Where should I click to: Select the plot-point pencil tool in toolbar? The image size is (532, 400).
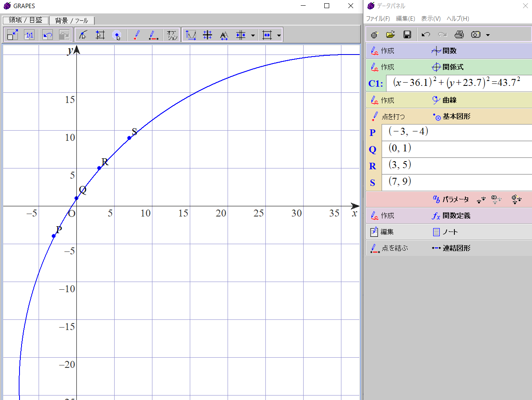tap(137, 35)
